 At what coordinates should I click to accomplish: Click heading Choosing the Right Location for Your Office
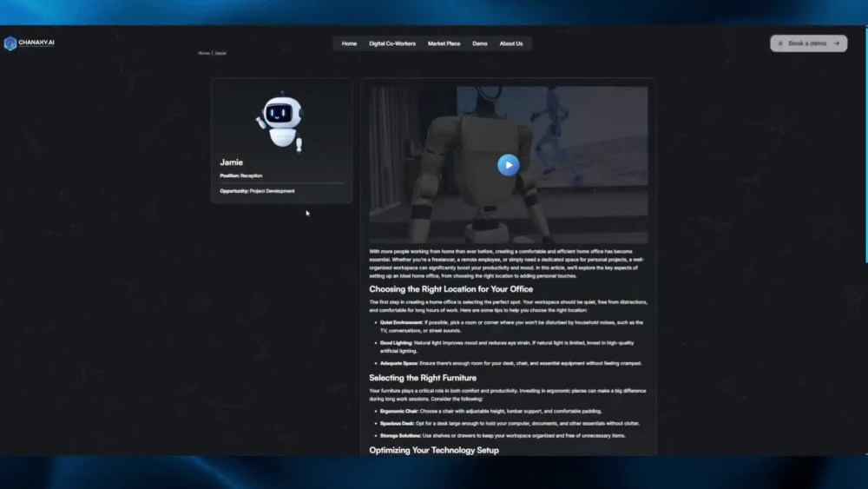click(450, 289)
